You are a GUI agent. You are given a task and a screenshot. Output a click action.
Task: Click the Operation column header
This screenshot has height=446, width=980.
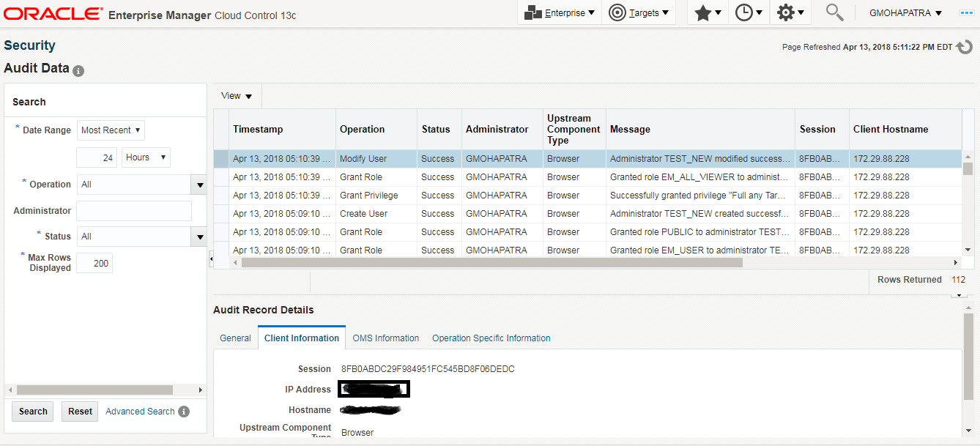pyautogui.click(x=376, y=130)
